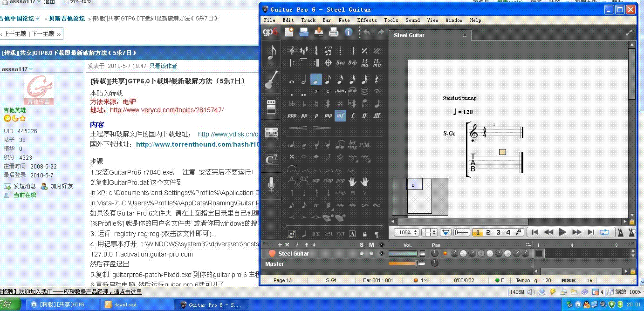Toggle the metronome icon
Viewport: 644px width, 311px height.
pos(621,232)
